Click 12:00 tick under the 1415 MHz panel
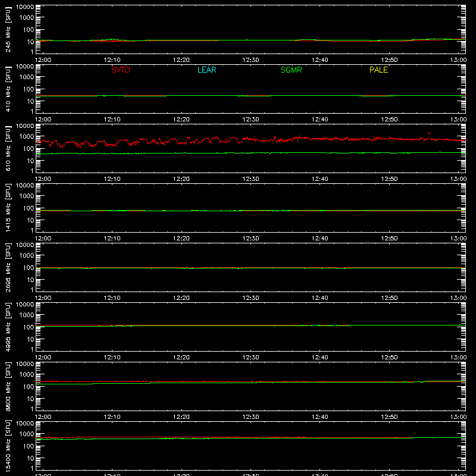476x476 pixels. click(x=43, y=239)
